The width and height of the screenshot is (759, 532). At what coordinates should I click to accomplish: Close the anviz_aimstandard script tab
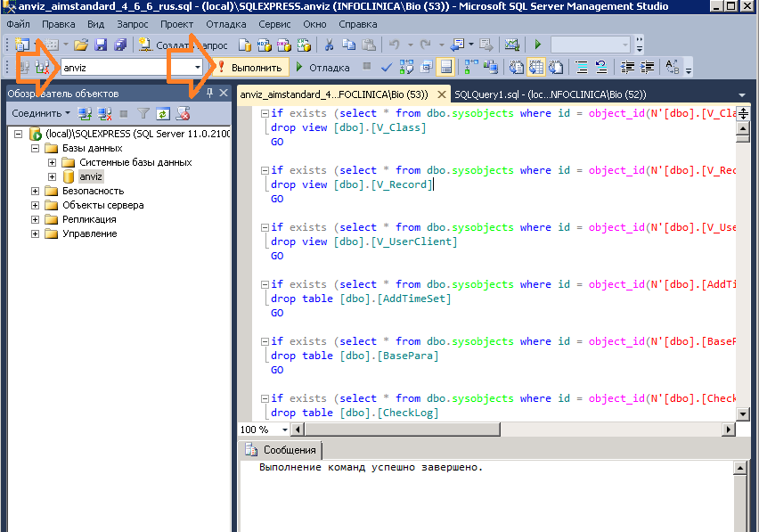[442, 94]
